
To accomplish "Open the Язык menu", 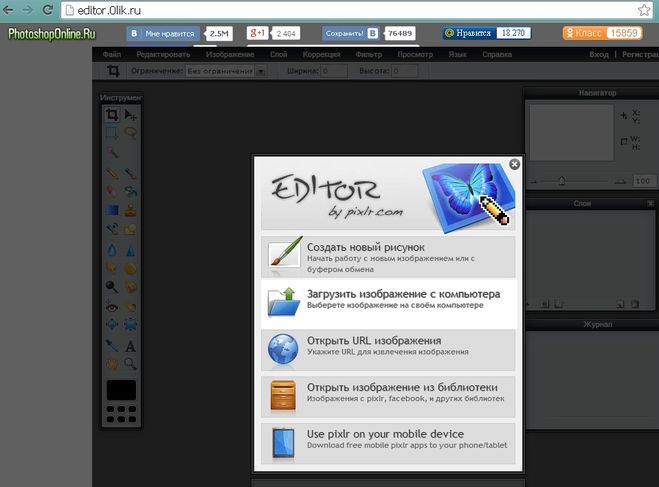I will click(457, 54).
